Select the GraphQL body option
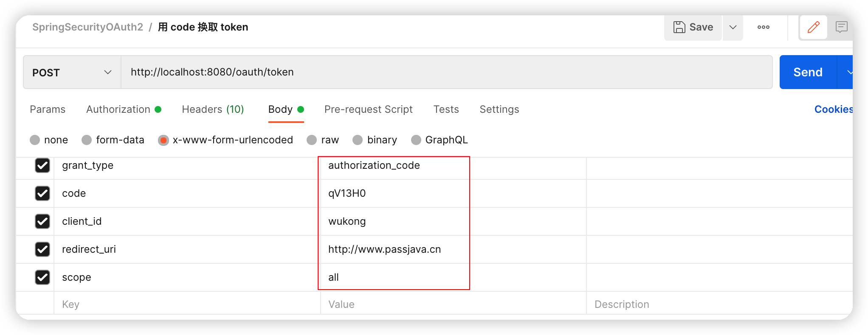 (416, 140)
